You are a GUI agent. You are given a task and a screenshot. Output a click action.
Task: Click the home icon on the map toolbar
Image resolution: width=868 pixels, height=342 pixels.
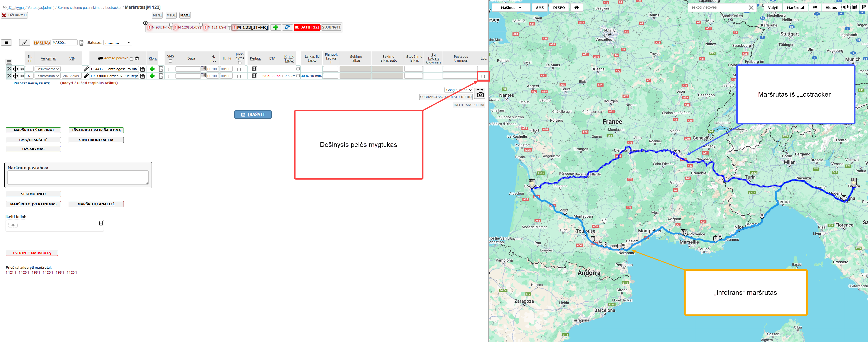click(576, 7)
